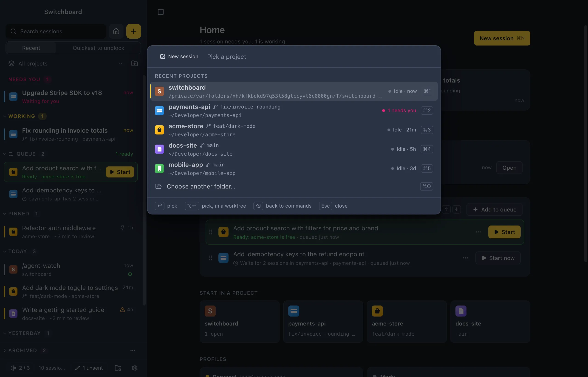Click the switchboard project icon in picker
Image resolution: width=588 pixels, height=377 pixels.
click(x=159, y=91)
